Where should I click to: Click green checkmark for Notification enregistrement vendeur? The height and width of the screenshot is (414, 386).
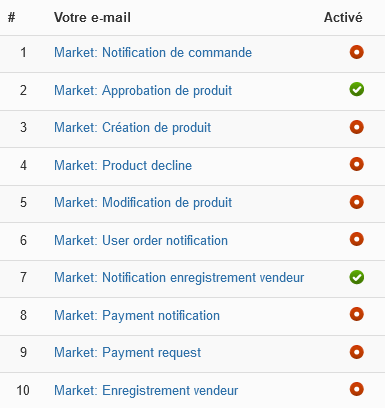(356, 277)
